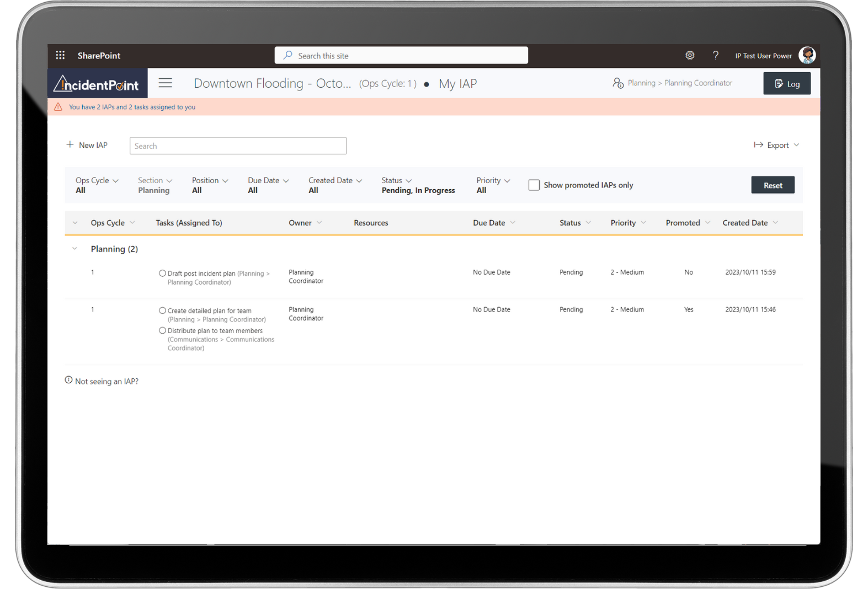This screenshot has width=868, height=589.
Task: Mark Draft post incident plan task complete
Action: tap(162, 274)
